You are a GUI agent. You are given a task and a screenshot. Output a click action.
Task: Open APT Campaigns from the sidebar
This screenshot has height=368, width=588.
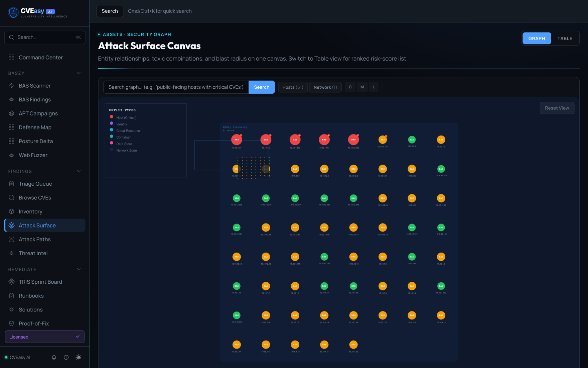click(x=44, y=113)
